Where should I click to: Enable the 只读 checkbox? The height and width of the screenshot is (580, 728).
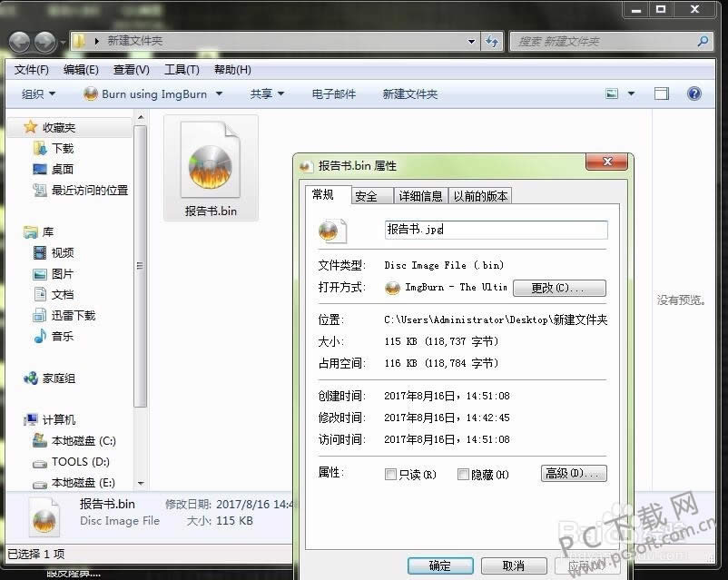[391, 474]
